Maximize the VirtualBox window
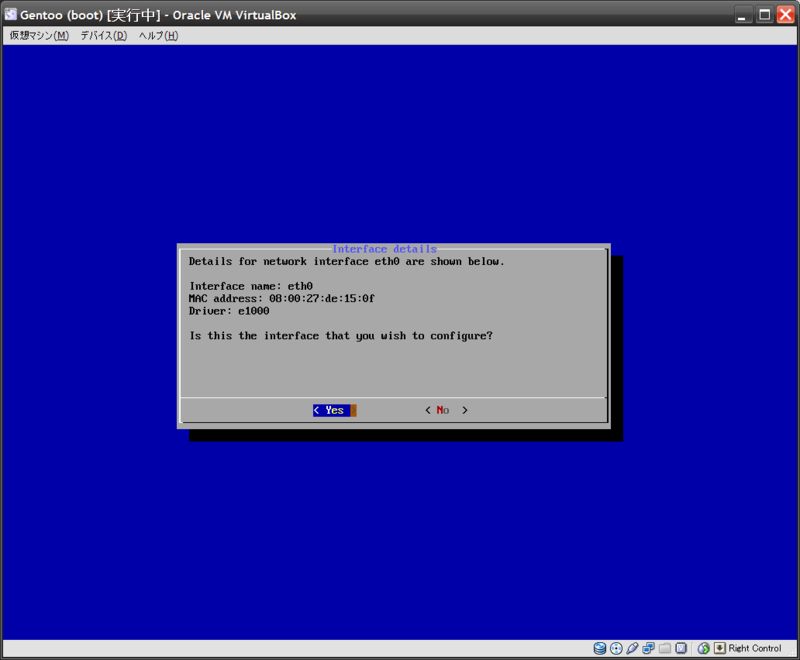 [x=764, y=15]
